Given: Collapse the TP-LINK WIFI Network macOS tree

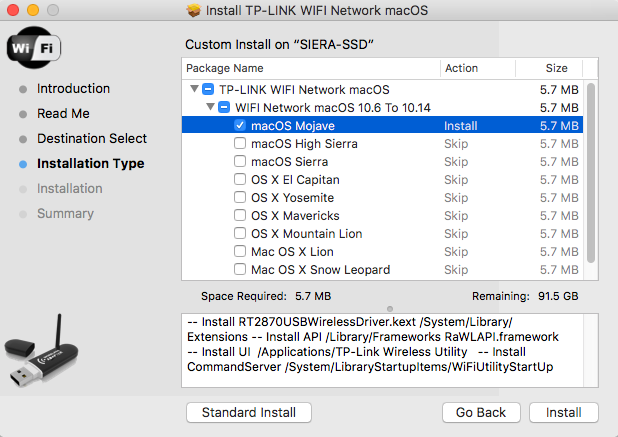Looking at the screenshot, I should [194, 89].
